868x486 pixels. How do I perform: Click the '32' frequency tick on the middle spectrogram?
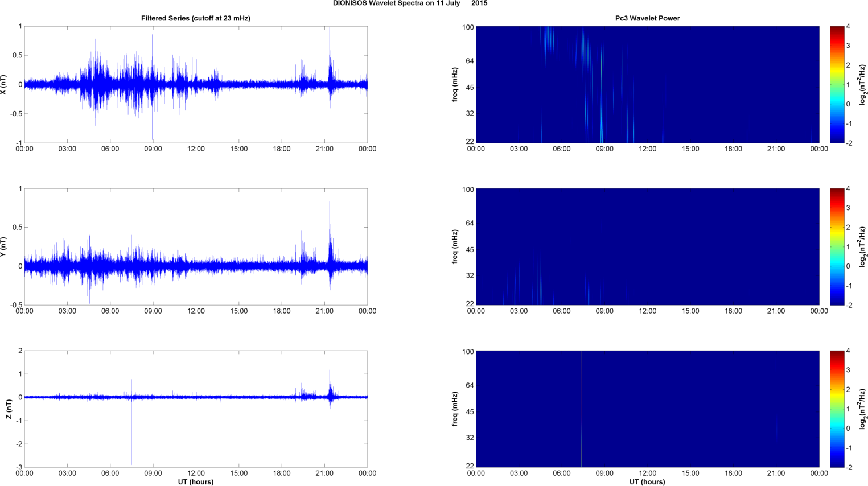(x=470, y=276)
